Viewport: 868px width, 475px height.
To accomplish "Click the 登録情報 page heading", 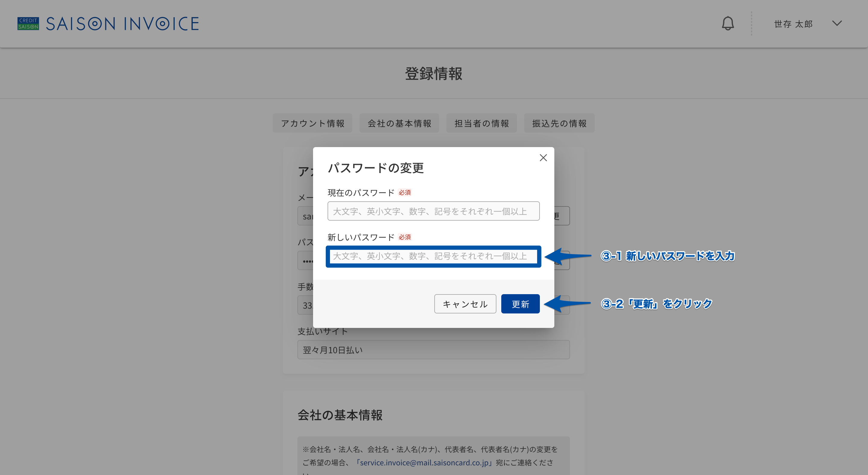I will (x=434, y=74).
